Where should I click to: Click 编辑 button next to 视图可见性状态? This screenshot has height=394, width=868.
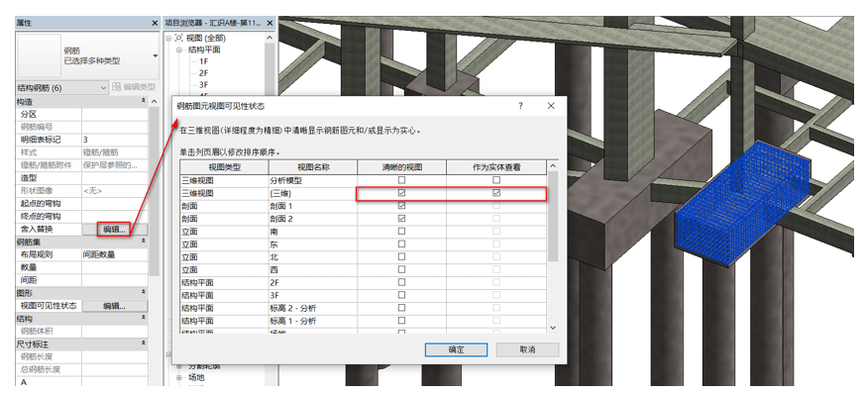(115, 306)
